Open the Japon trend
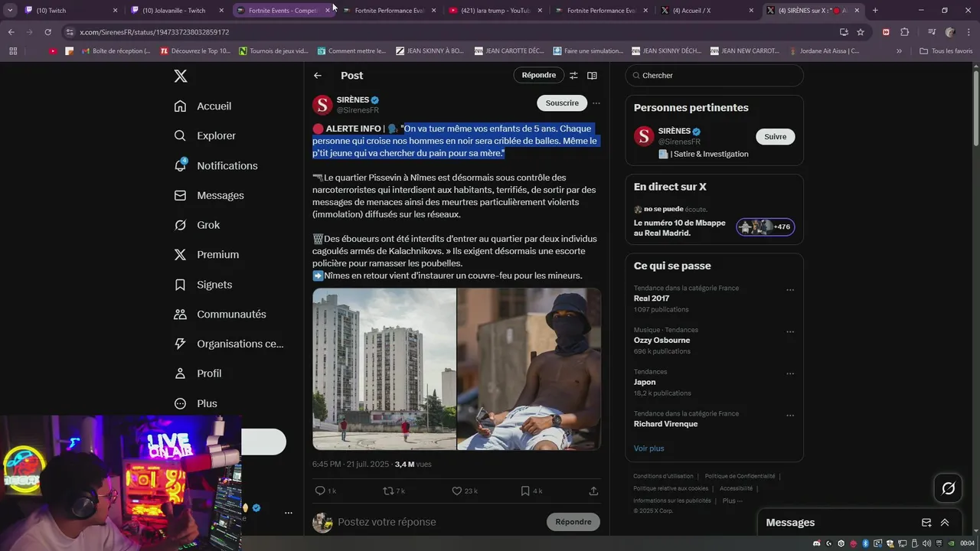This screenshot has width=980, height=551. point(645,382)
